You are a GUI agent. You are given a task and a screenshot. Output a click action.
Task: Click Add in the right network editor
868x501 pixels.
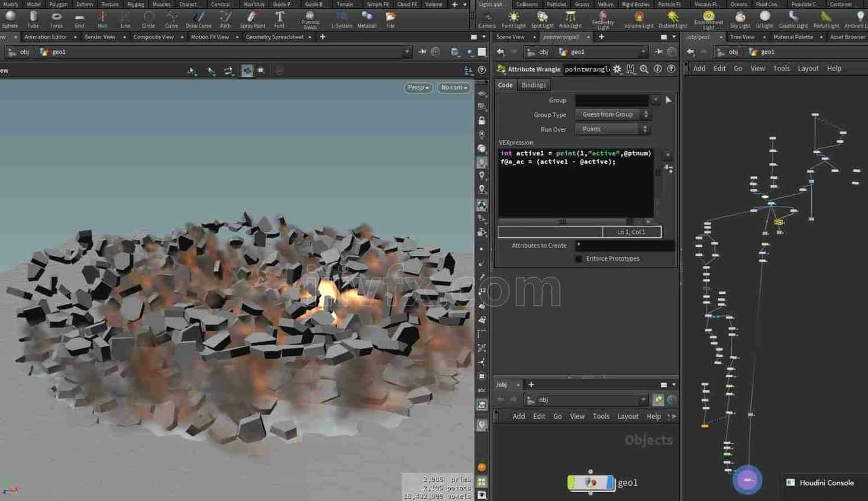[699, 69]
